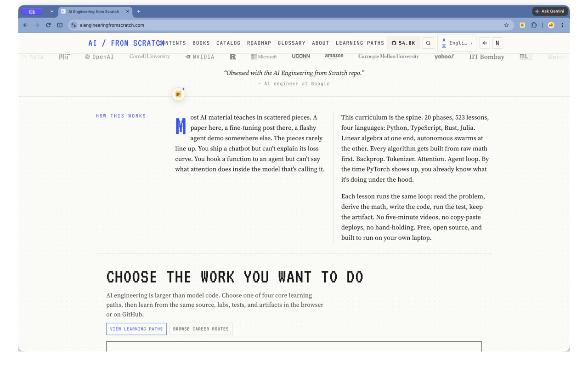Bookmark this page with the star icon
The width and height of the screenshot is (588, 368).
506,25
